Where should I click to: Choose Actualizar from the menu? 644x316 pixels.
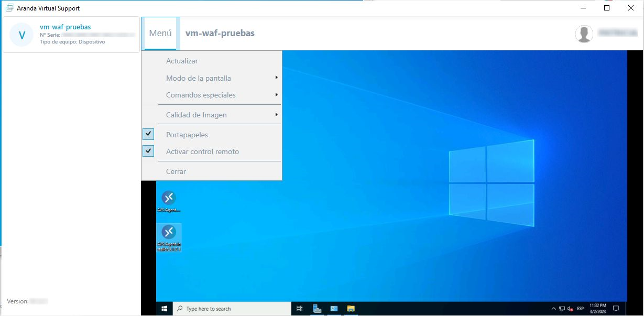(212, 61)
